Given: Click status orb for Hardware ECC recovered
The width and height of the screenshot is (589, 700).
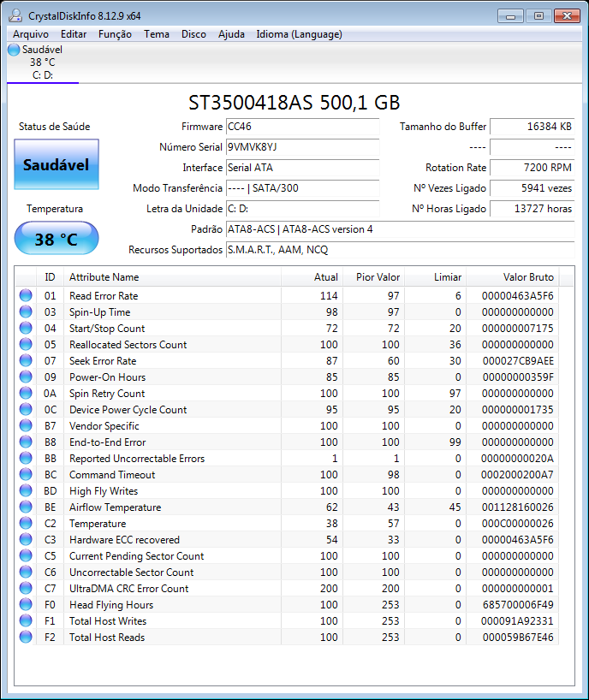Looking at the screenshot, I should click(26, 539).
